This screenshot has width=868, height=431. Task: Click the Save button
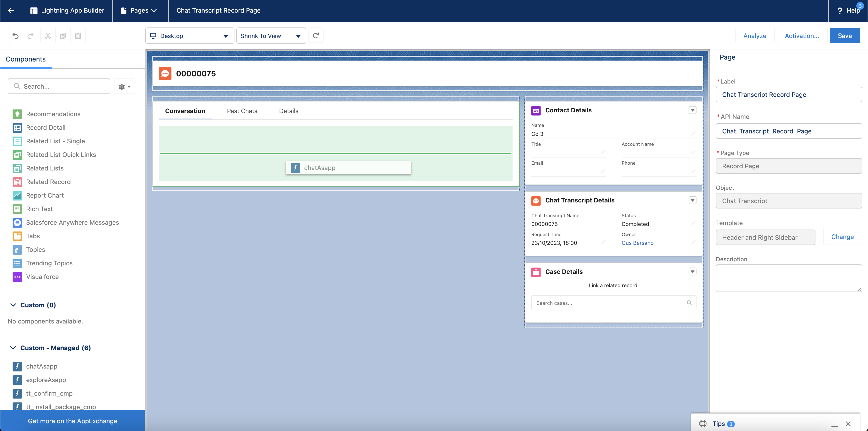pos(845,36)
